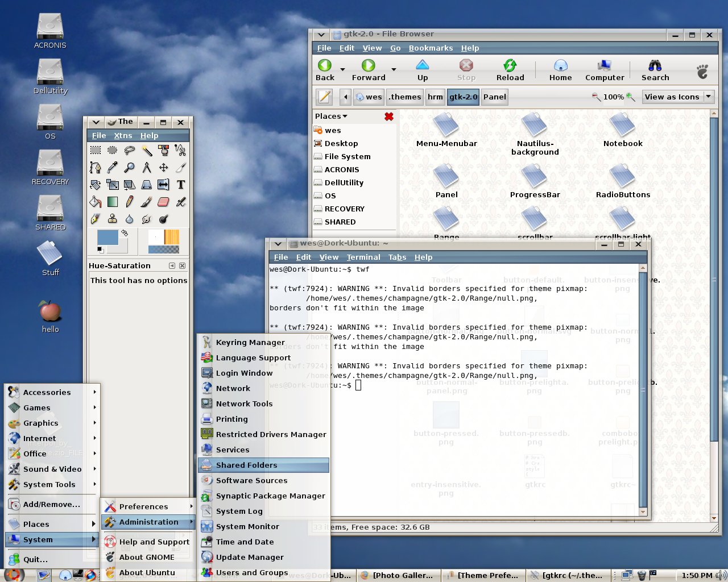Screen dimensions: 728x582
Task: Click the Home toolbar button
Action: [x=560, y=70]
